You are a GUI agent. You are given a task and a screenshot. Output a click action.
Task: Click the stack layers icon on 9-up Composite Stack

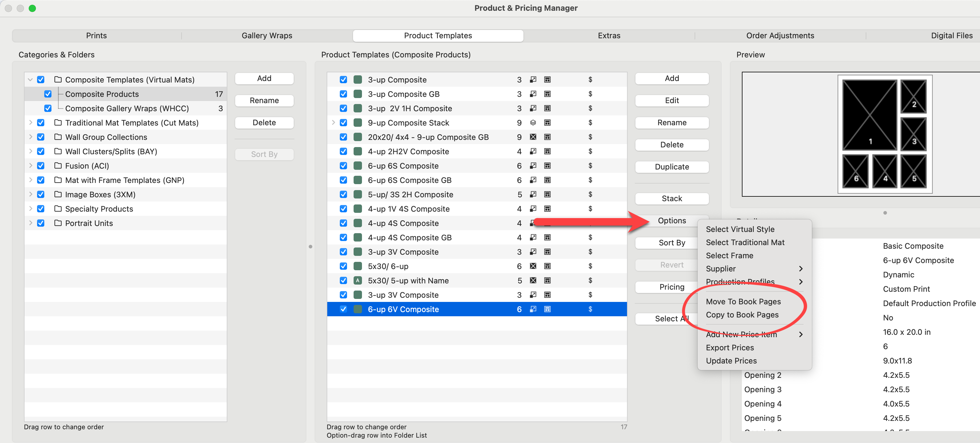533,123
